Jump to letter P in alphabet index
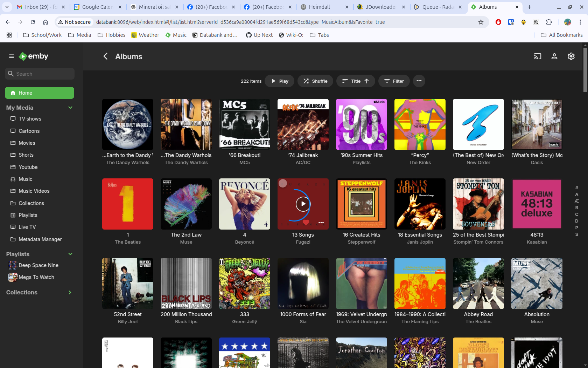Screen dimensions: 588x368 tap(577, 227)
